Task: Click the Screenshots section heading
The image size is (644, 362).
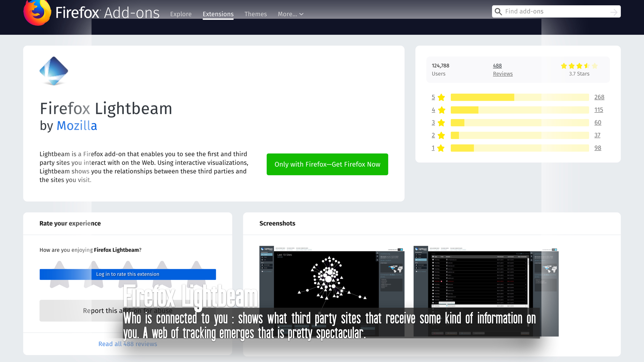Action: click(x=277, y=224)
